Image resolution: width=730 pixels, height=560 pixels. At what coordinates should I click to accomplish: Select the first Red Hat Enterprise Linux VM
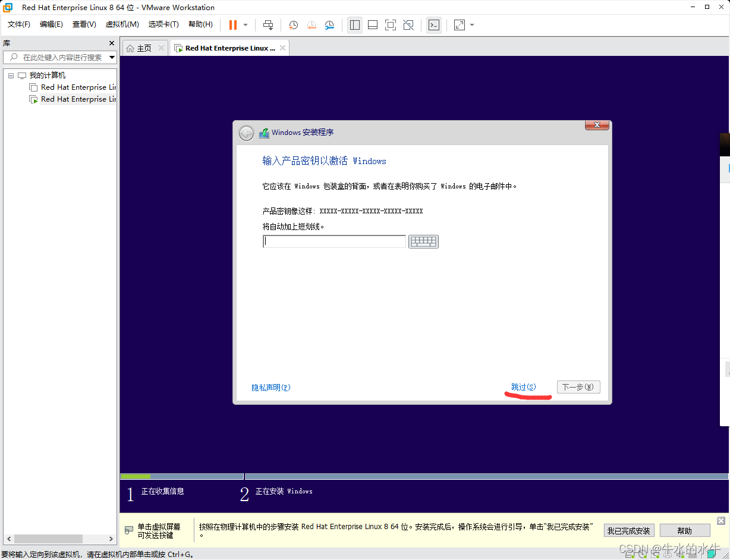78,87
